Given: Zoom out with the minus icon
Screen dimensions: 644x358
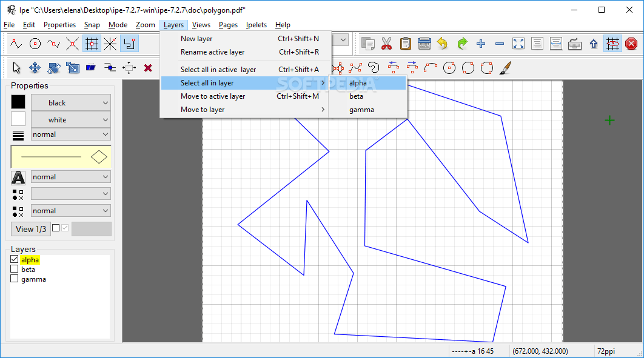Looking at the screenshot, I should pos(500,44).
